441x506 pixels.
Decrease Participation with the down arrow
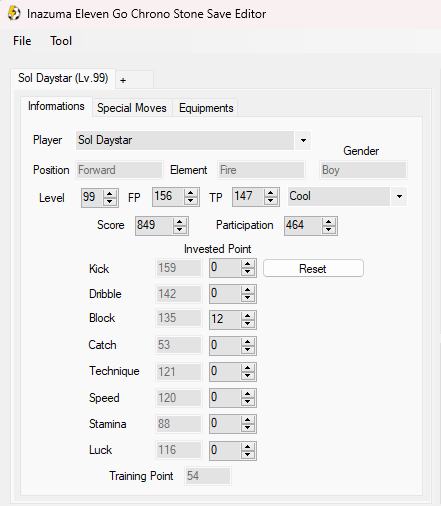click(x=329, y=230)
